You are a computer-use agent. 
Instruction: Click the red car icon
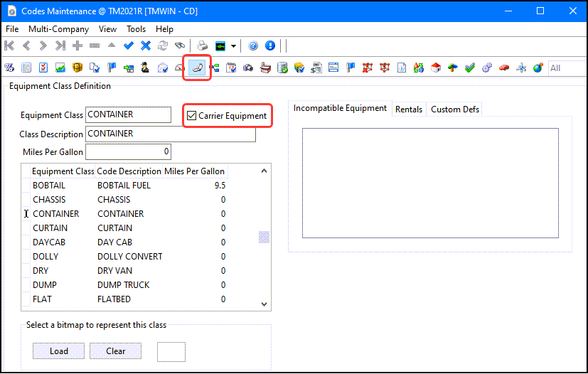pos(504,68)
